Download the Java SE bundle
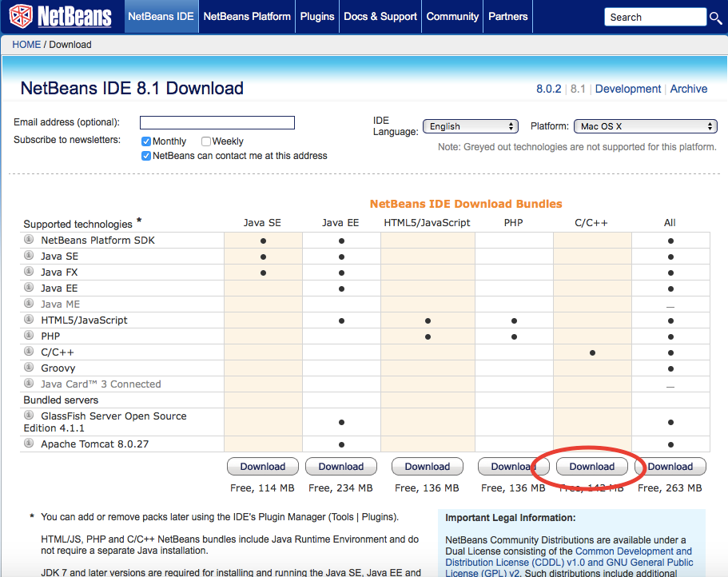Viewport: 728px width, 577px height. tap(263, 467)
